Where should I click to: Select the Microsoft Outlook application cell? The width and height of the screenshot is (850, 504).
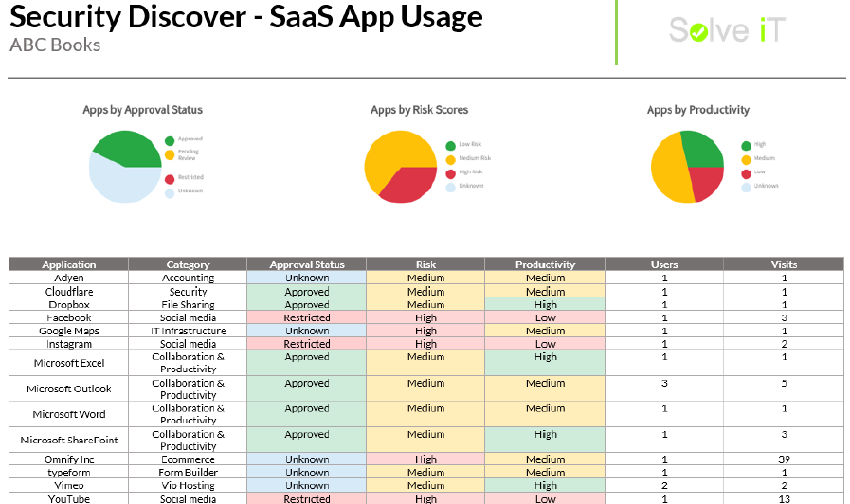pyautogui.click(x=69, y=388)
